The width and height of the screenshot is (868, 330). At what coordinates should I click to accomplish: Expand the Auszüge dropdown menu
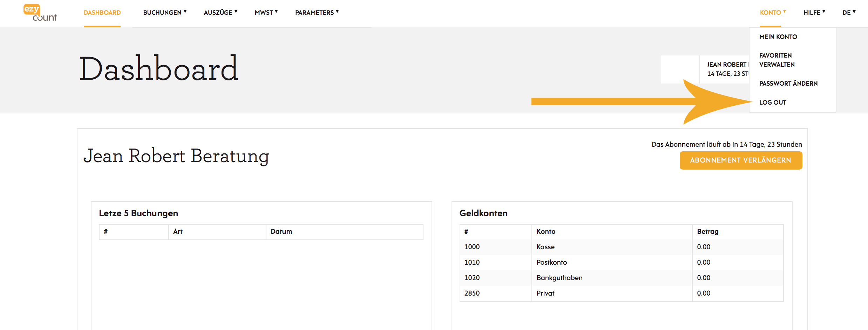click(221, 13)
